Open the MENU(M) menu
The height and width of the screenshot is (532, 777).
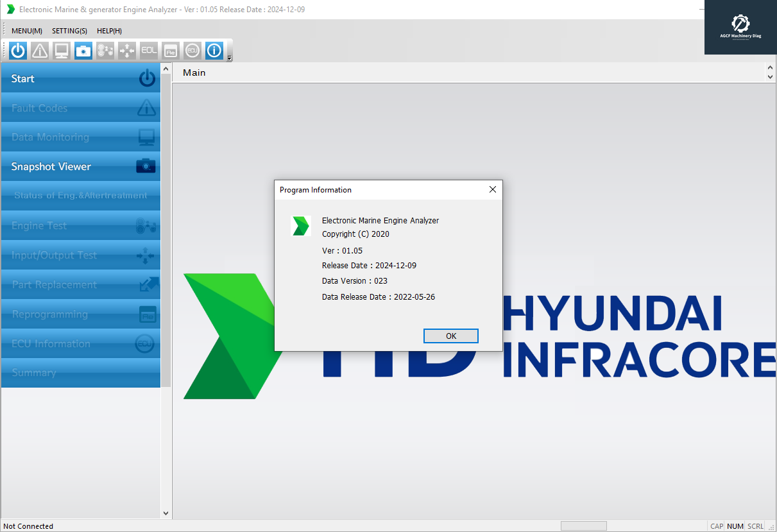click(27, 31)
